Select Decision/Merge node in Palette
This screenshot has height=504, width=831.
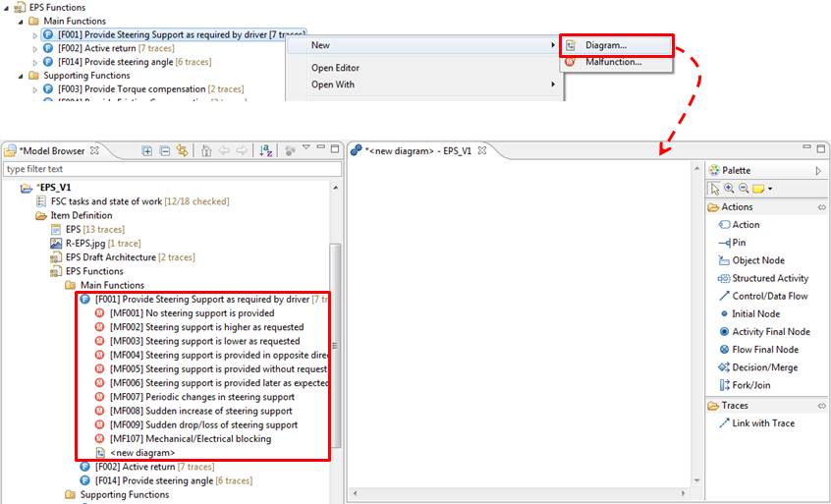point(764,367)
